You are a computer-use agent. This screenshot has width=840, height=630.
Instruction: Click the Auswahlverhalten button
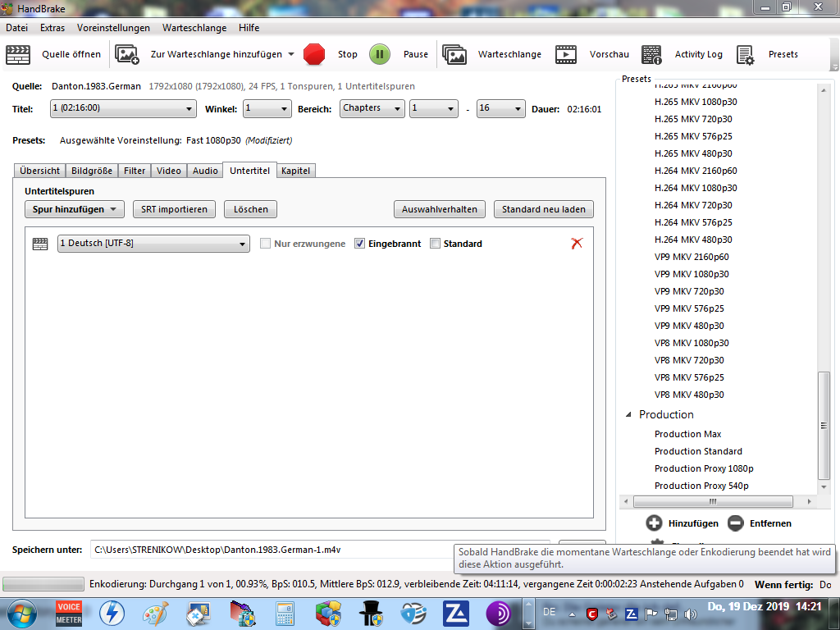[x=440, y=209]
